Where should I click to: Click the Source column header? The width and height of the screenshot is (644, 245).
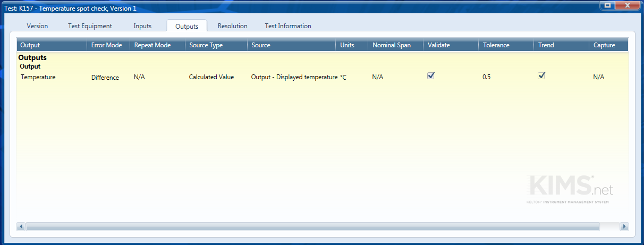point(292,45)
